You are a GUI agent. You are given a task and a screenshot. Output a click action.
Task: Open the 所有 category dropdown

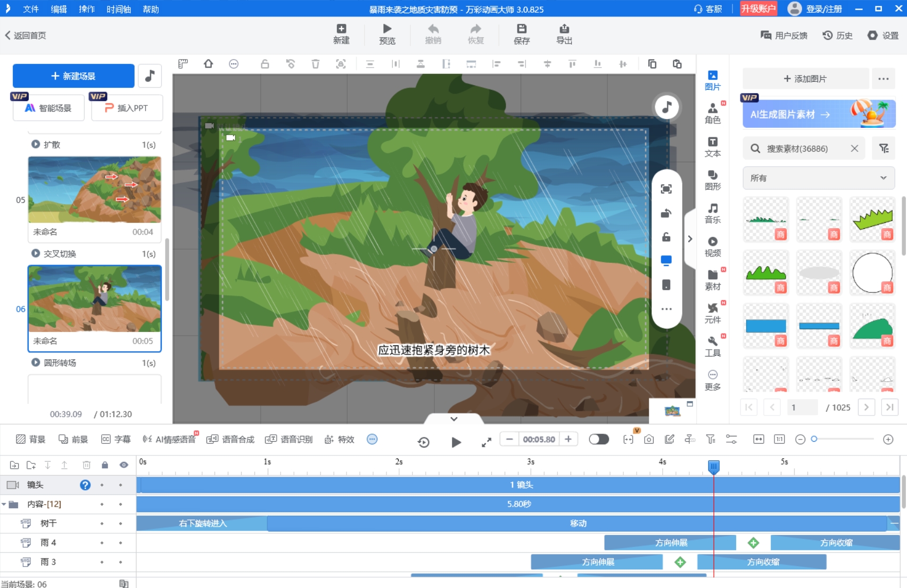pos(818,178)
